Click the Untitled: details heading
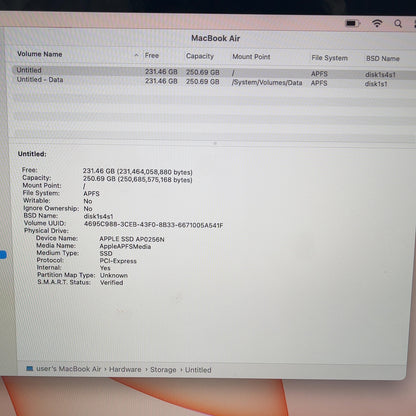 (x=32, y=154)
